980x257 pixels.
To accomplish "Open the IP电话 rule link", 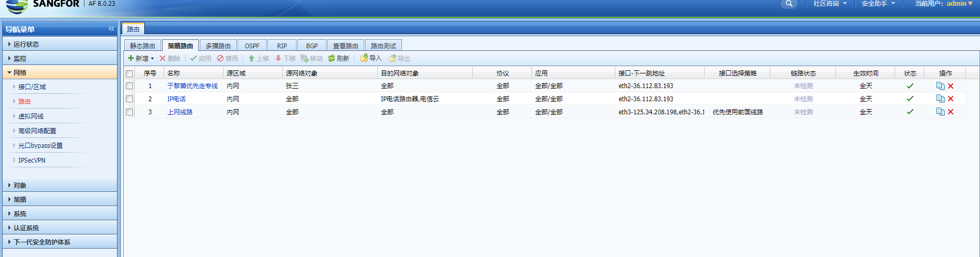I will click(x=177, y=99).
